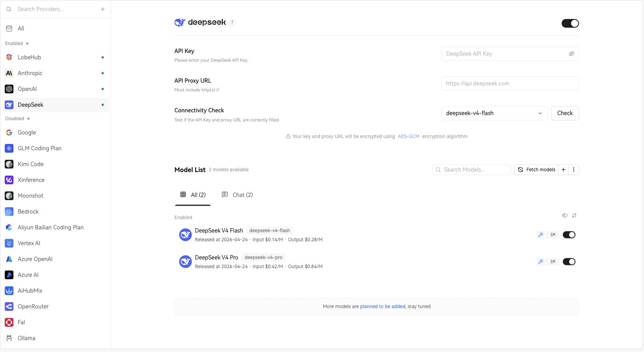Click the Aliyun Bailian Coding Plan icon

(x=9, y=227)
